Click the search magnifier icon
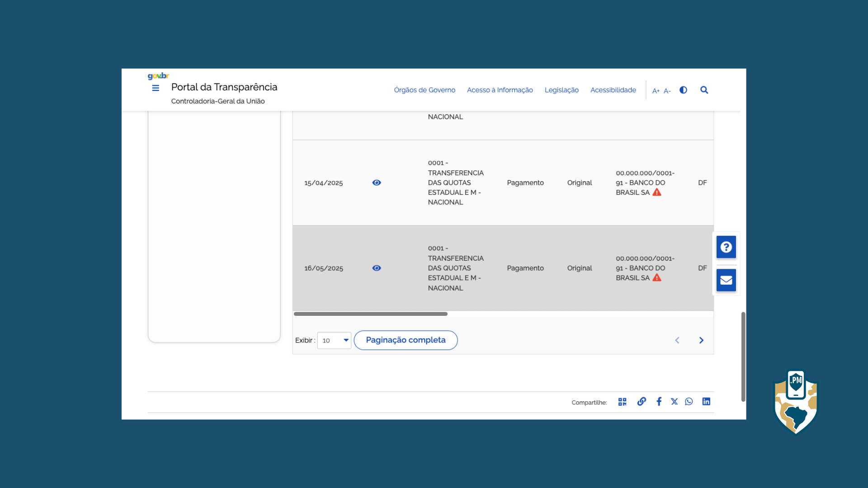Viewport: 868px width, 488px height. pyautogui.click(x=704, y=90)
